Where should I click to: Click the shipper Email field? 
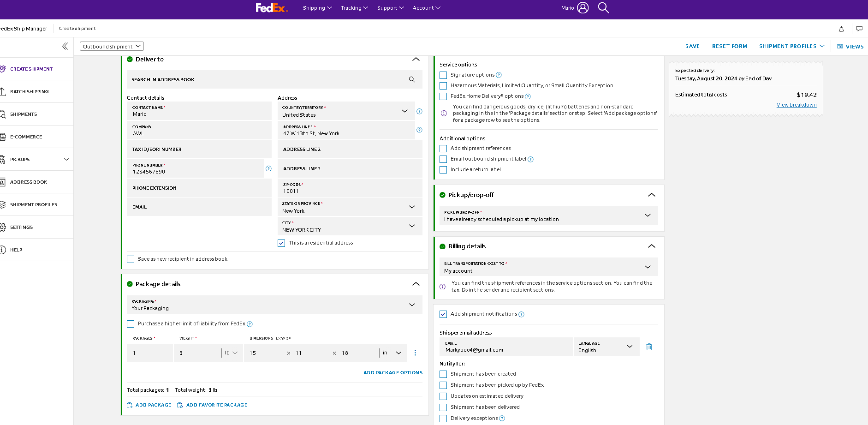(506, 347)
